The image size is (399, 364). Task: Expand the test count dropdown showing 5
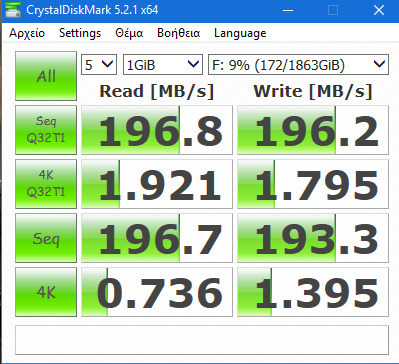pyautogui.click(x=99, y=64)
